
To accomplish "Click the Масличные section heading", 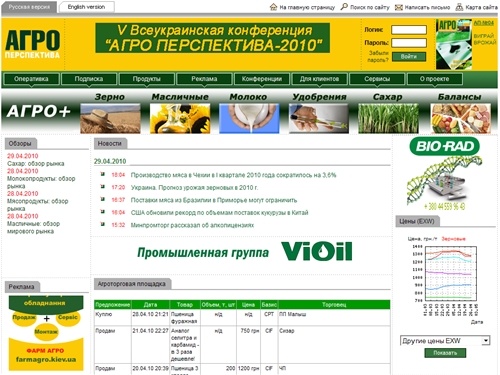I will [x=180, y=97].
